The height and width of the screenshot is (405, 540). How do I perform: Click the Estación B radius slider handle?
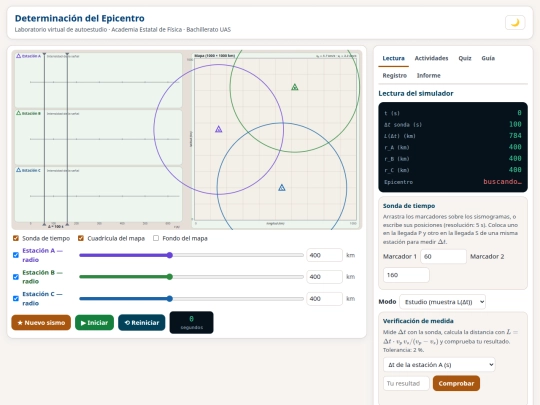169,277
